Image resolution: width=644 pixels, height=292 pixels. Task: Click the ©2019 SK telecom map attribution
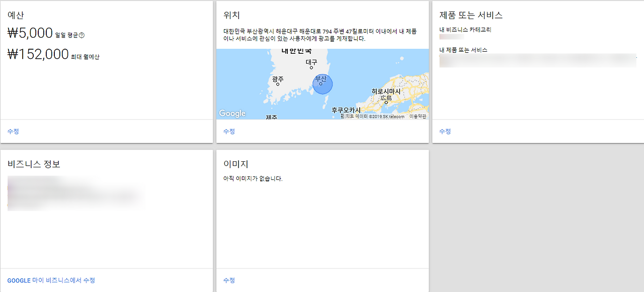(x=387, y=116)
